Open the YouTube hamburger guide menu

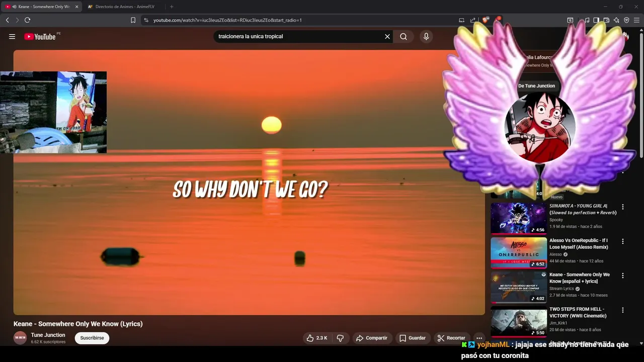tap(12, 36)
